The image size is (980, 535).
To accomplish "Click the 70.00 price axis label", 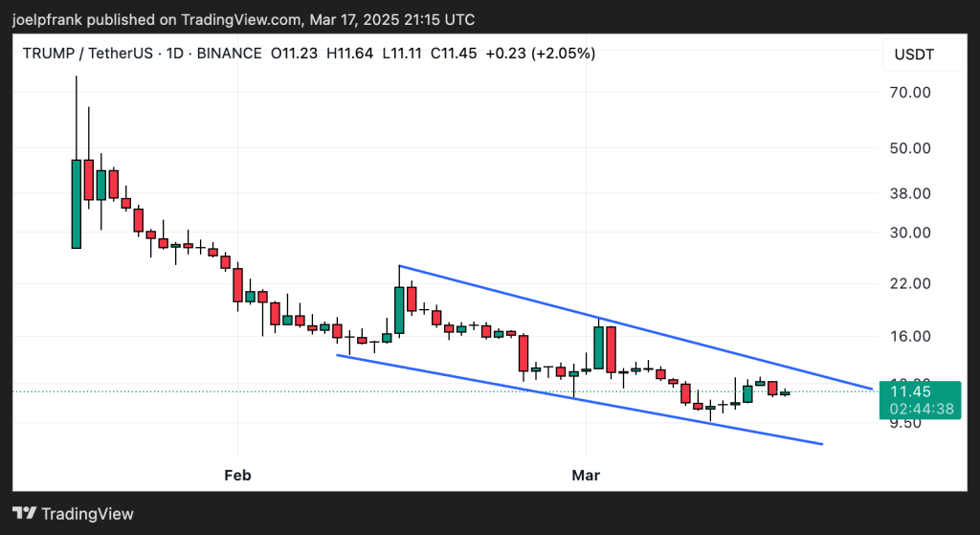I will pyautogui.click(x=911, y=93).
